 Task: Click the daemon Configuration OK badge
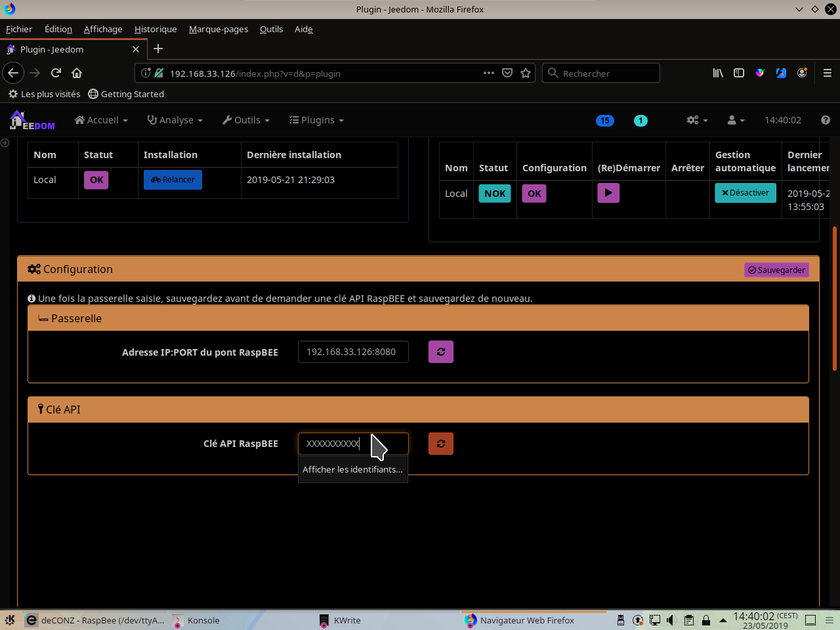point(534,194)
